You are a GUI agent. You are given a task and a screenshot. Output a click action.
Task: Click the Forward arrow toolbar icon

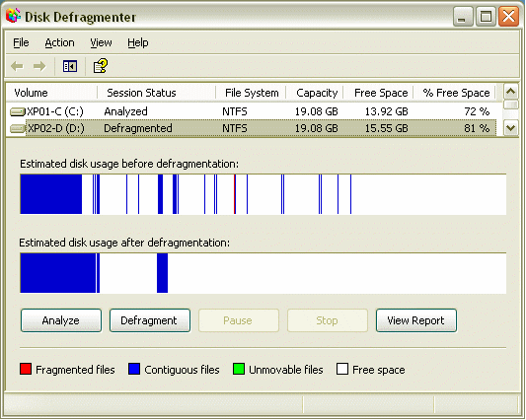pos(39,66)
